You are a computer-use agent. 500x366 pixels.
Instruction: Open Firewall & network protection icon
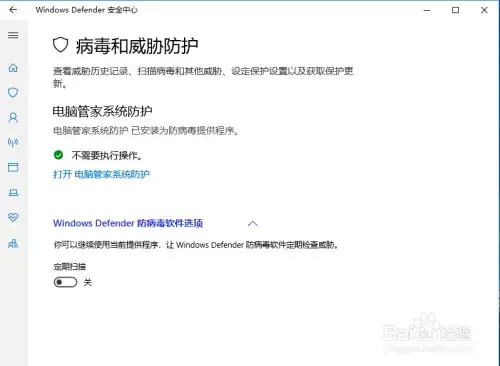pyautogui.click(x=13, y=142)
